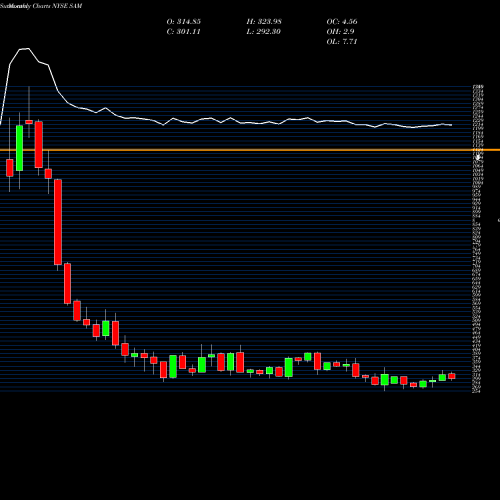500x500 pixels.
Task: Select the 'OL: 7.71' reading
Action: (342, 41)
